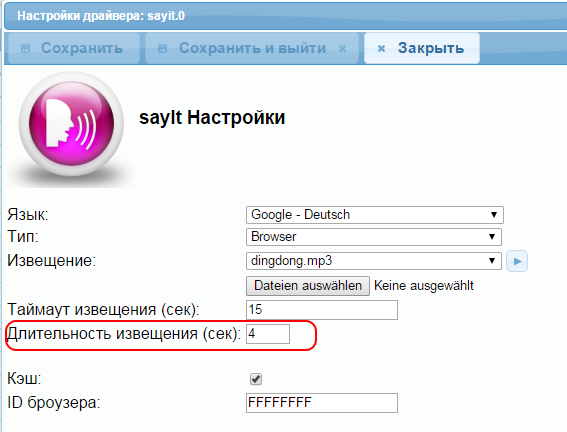Click the ID броузера label
The height and width of the screenshot is (432, 567).
click(x=54, y=403)
